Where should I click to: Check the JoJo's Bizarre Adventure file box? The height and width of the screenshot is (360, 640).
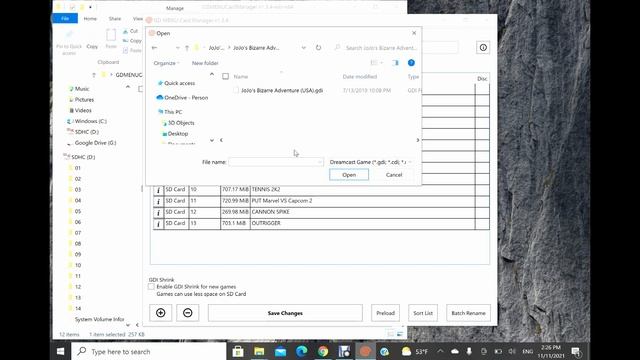(x=236, y=90)
